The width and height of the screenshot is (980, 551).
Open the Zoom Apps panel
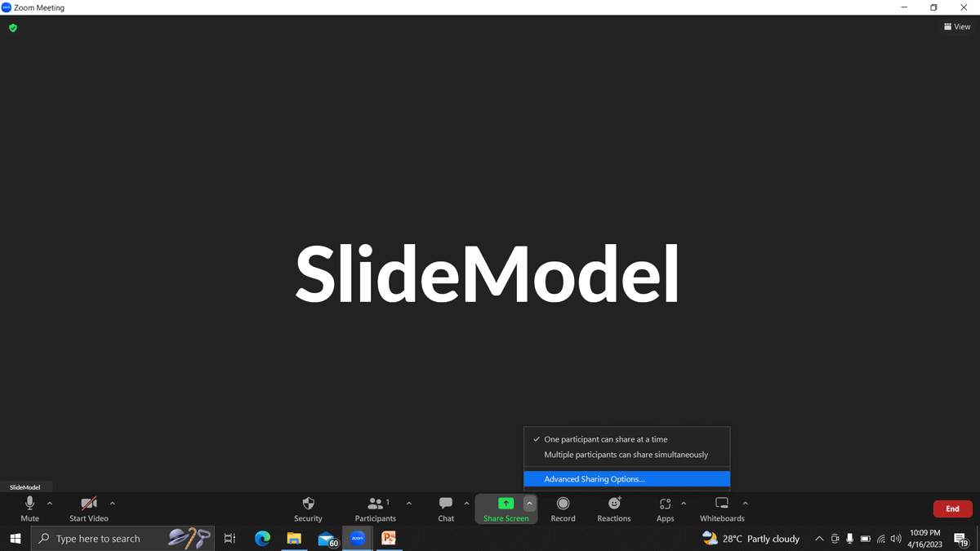tap(665, 509)
